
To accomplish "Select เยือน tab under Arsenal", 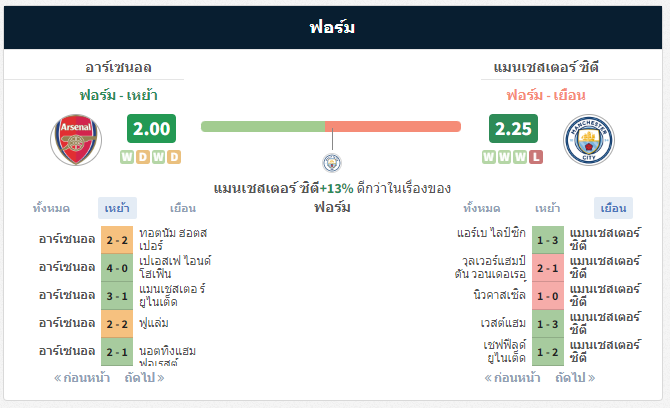I will (183, 208).
